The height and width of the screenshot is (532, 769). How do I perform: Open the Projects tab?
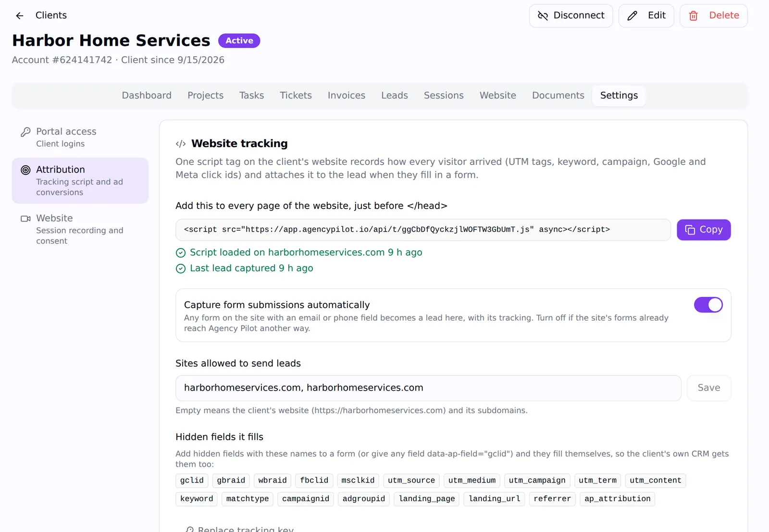(x=206, y=96)
